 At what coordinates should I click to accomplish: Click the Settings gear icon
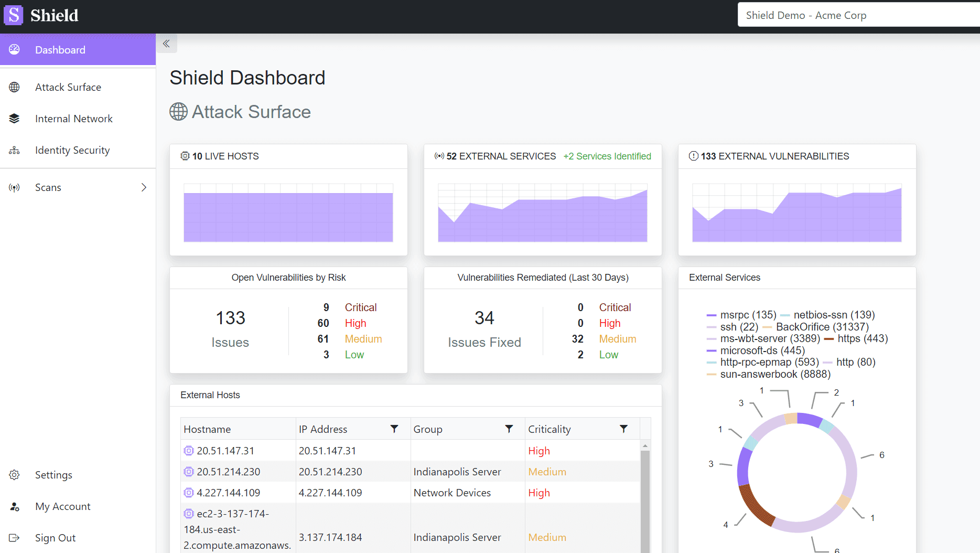(x=15, y=475)
